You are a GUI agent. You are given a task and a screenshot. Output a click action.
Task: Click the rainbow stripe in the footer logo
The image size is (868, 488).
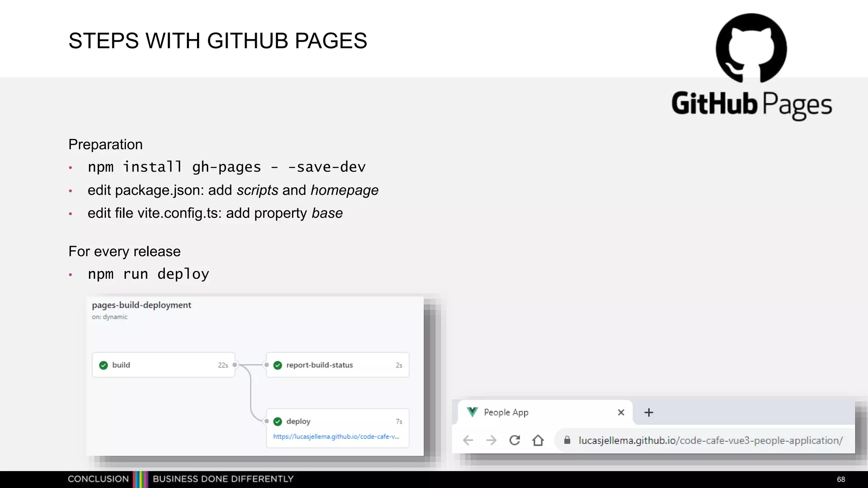(x=140, y=480)
